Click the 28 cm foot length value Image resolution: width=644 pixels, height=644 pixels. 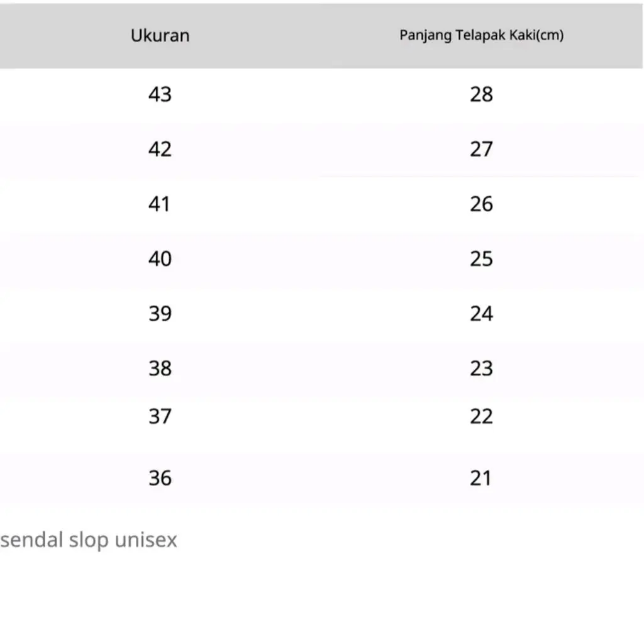tap(481, 94)
